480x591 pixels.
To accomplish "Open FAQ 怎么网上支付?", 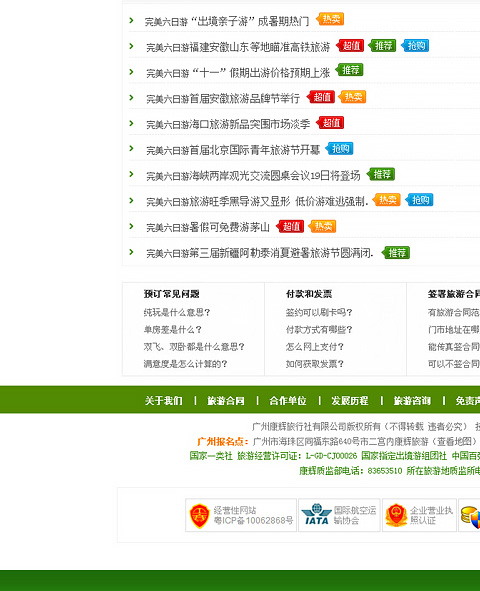I will pos(315,347).
